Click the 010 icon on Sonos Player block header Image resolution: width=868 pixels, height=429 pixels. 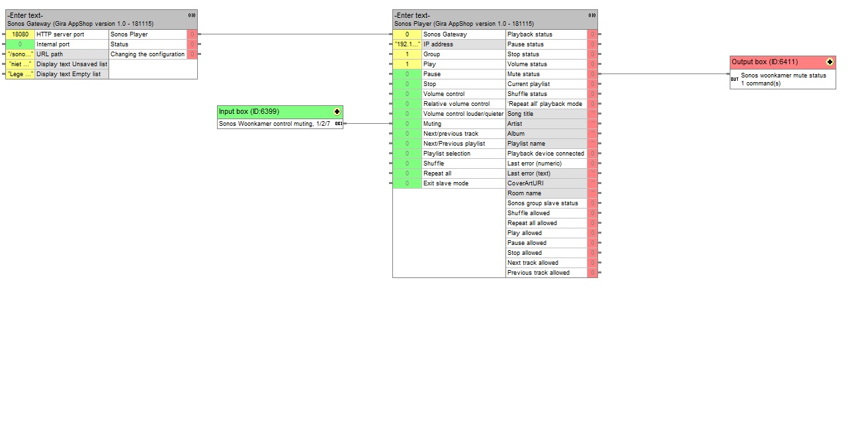pyautogui.click(x=592, y=15)
